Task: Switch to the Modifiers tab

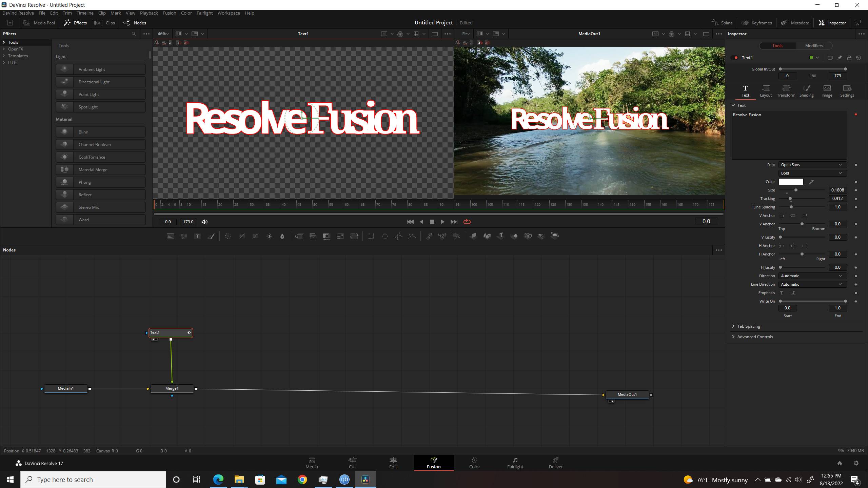Action: [814, 46]
